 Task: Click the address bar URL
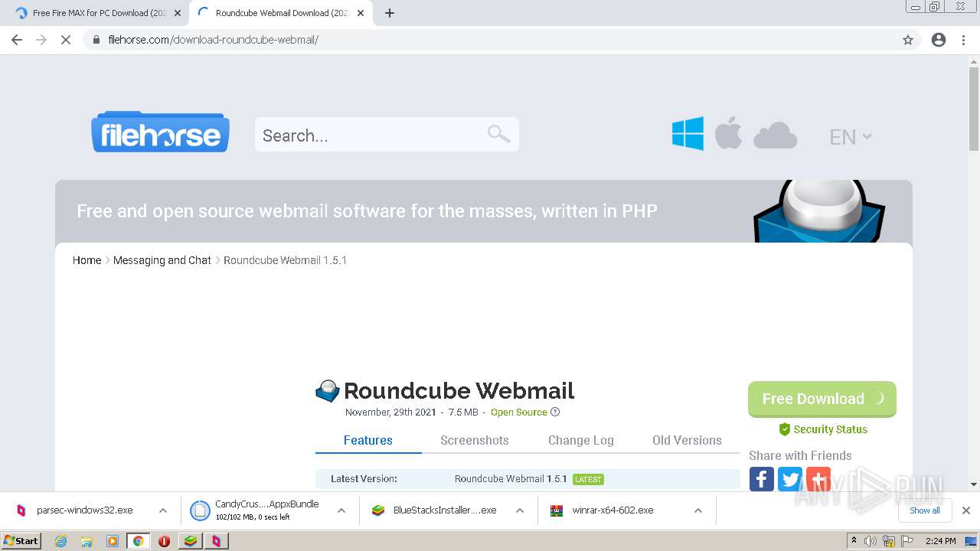pyautogui.click(x=213, y=40)
